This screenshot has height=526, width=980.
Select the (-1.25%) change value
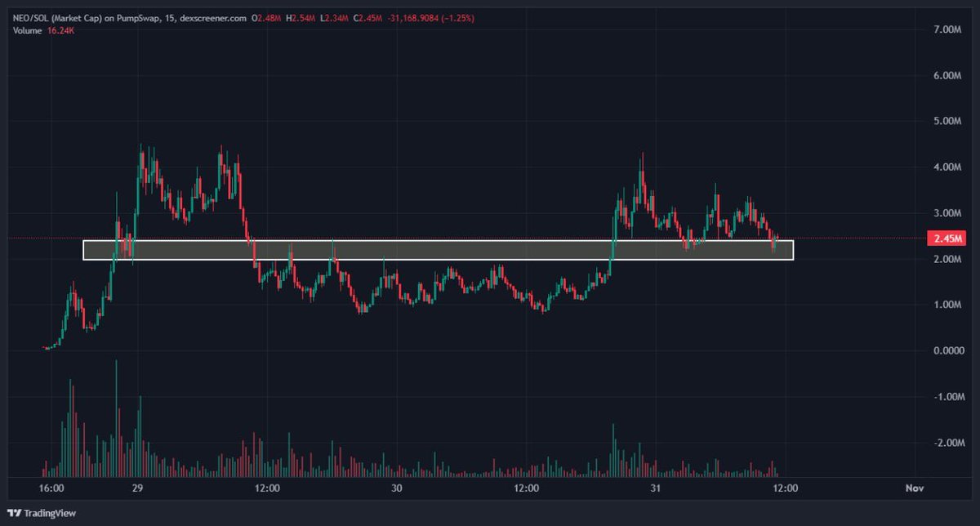pos(457,17)
